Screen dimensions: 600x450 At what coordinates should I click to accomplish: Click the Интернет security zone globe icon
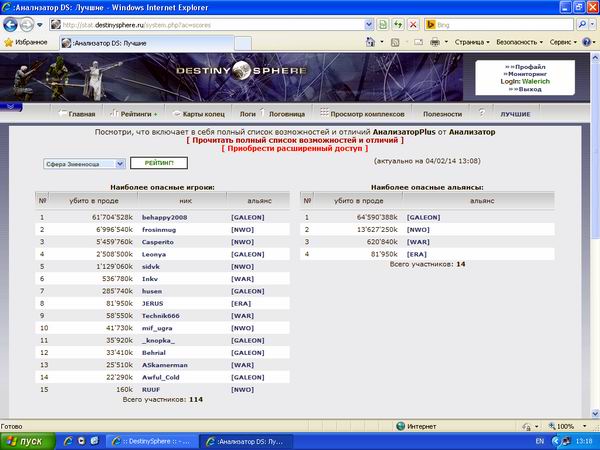point(400,426)
